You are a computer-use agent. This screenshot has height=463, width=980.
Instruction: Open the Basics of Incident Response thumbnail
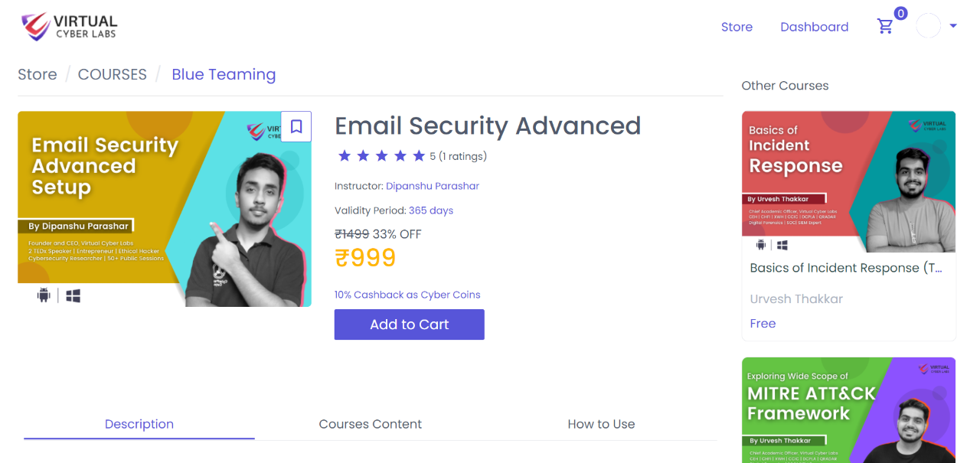tap(848, 173)
